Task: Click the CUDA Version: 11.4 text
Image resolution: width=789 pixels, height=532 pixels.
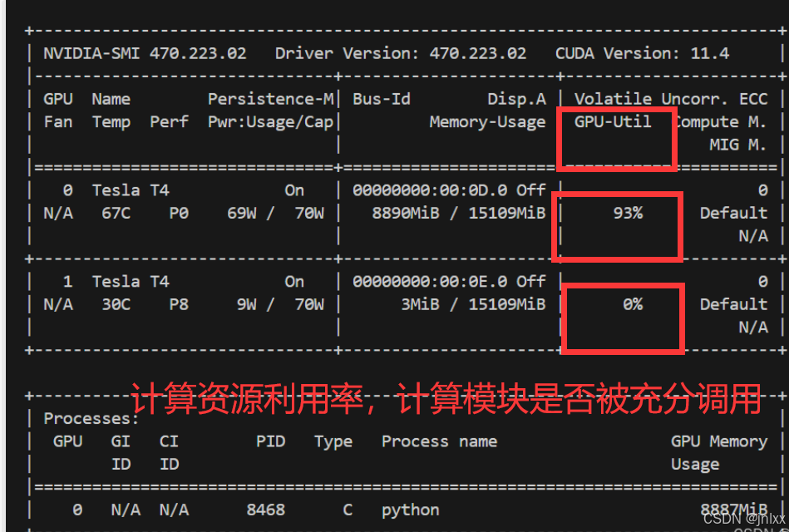Action: click(x=642, y=53)
